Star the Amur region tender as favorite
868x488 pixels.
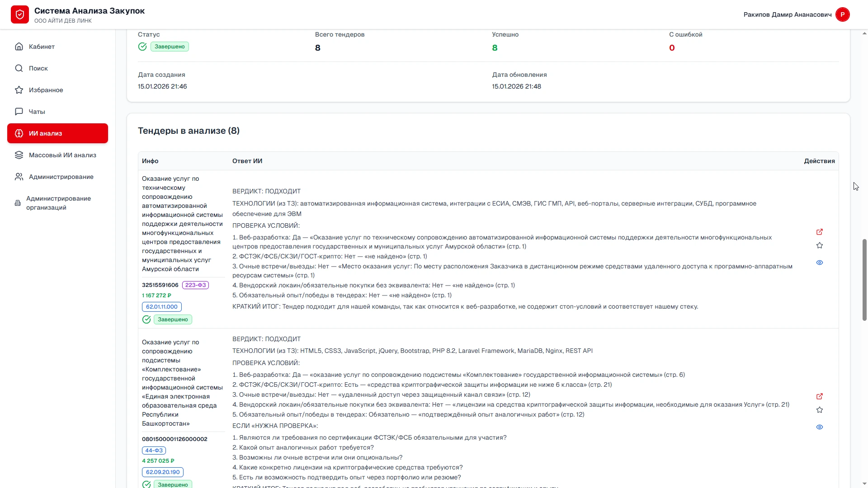click(x=819, y=245)
